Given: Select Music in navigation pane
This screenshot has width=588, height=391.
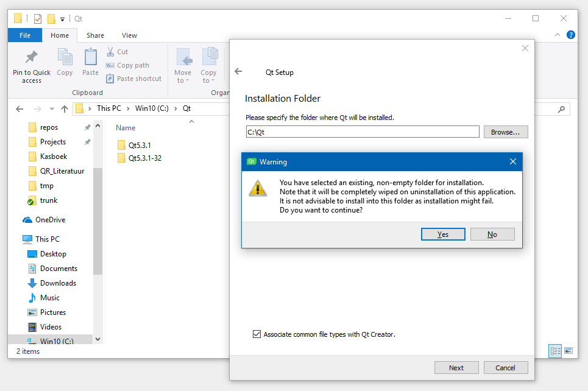Looking at the screenshot, I should [x=49, y=298].
